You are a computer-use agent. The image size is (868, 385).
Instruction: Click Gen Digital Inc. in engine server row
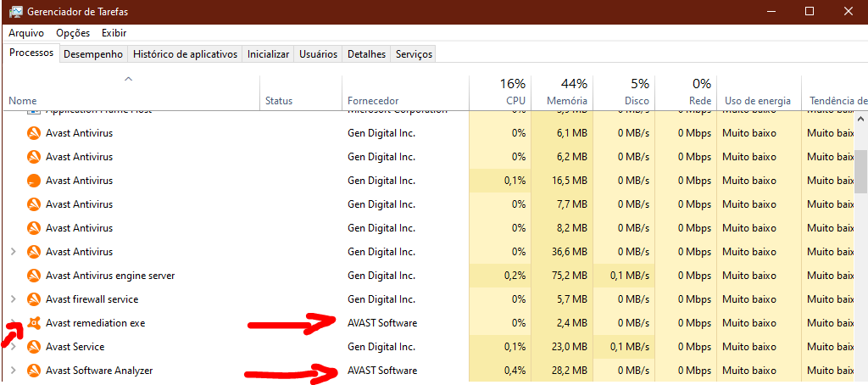381,276
